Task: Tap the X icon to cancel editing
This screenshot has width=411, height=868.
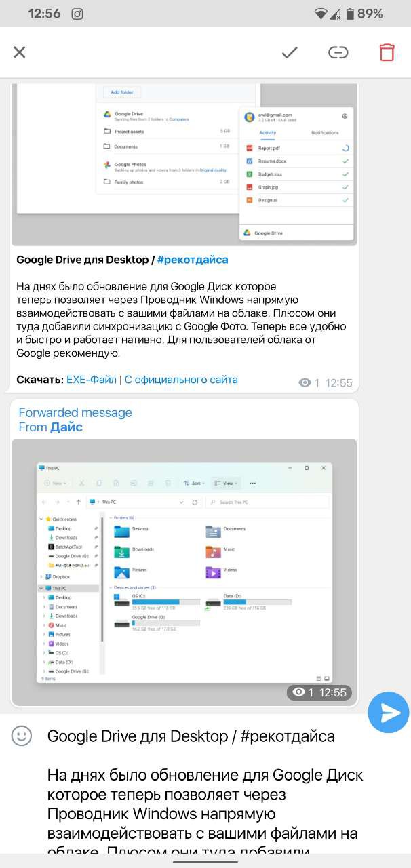Action: pos(19,52)
